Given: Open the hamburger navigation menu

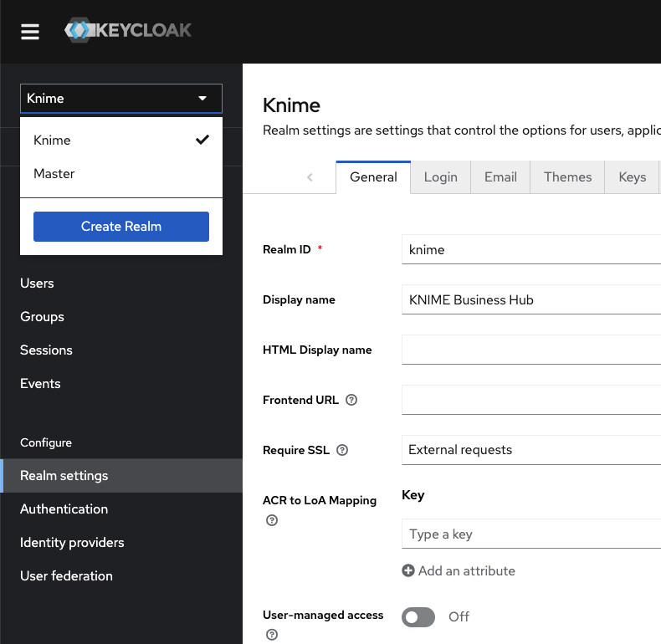Looking at the screenshot, I should tap(30, 32).
